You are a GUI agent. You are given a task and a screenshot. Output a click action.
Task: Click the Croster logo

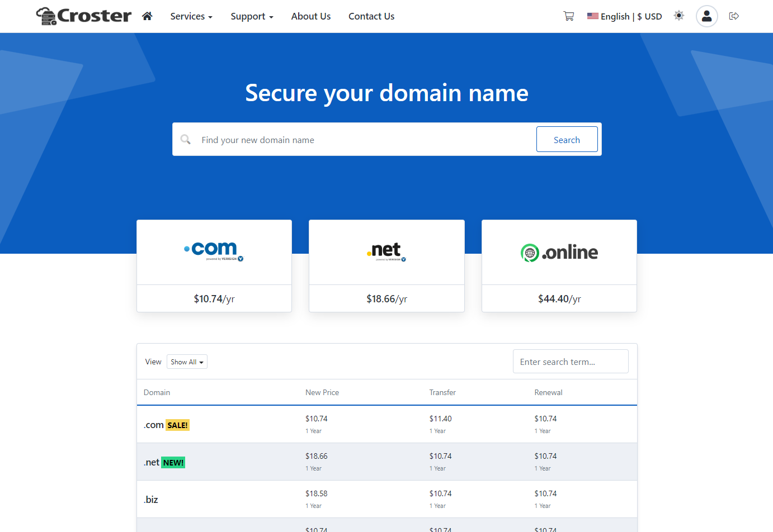[84, 16]
